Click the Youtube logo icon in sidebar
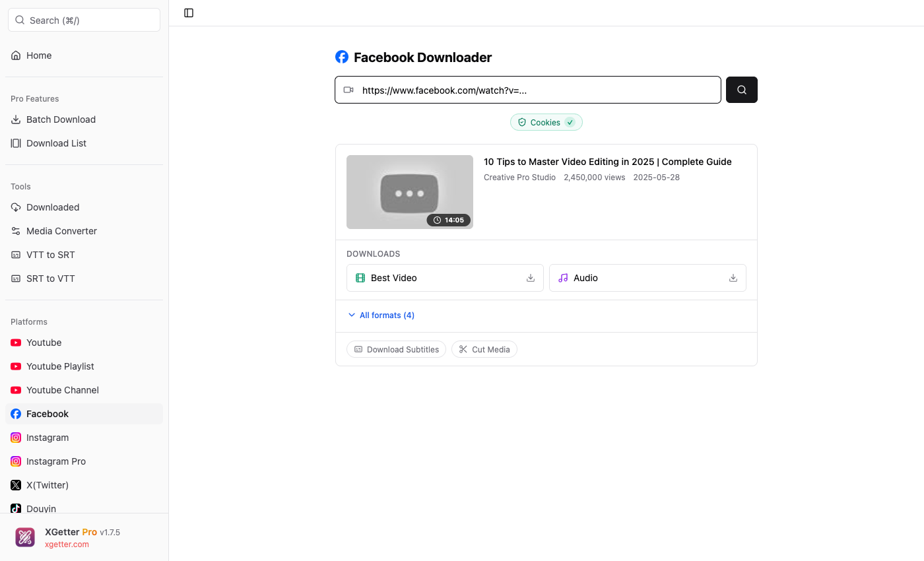 point(16,343)
